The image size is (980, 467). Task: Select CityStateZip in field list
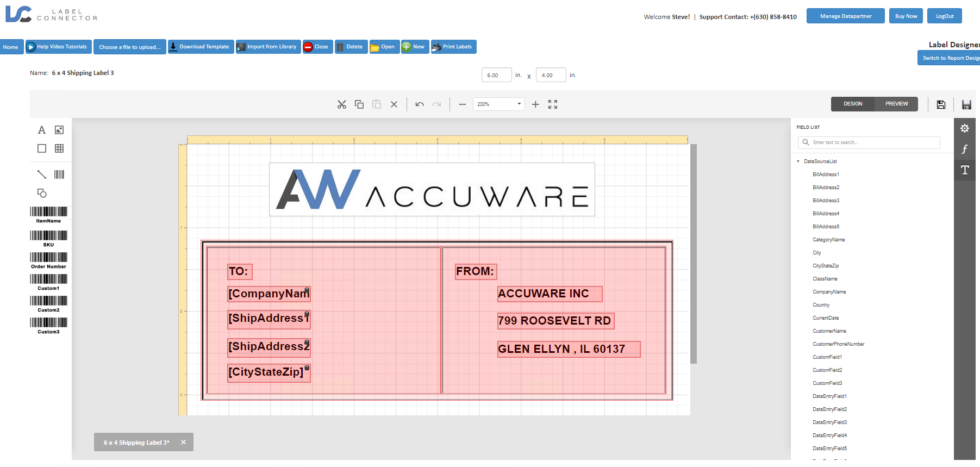click(826, 266)
